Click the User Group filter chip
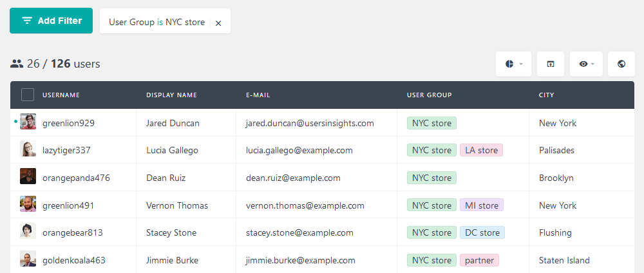The height and width of the screenshot is (273, 644). tap(157, 22)
